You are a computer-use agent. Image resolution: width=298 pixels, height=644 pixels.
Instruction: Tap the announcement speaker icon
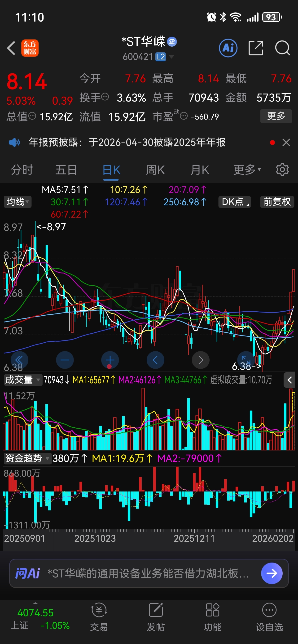[14, 143]
